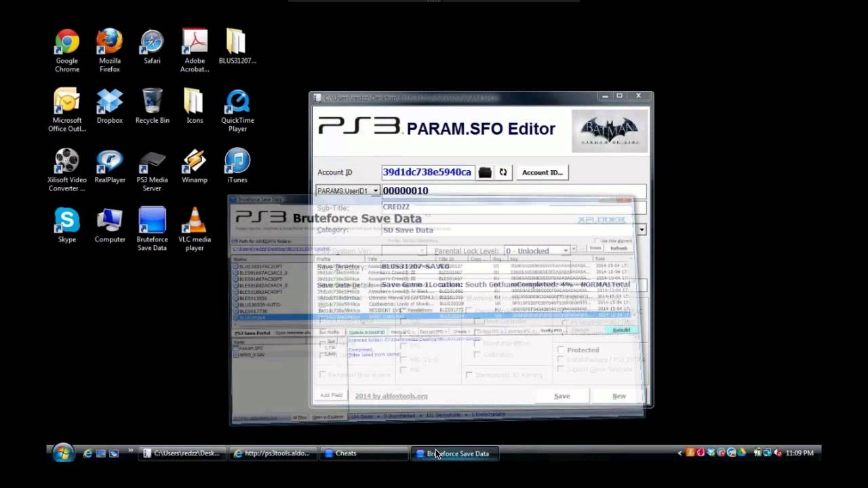Image resolution: width=868 pixels, height=488 pixels.
Task: Click the Sub-Title field containing CREDZZ
Action: (x=514, y=207)
